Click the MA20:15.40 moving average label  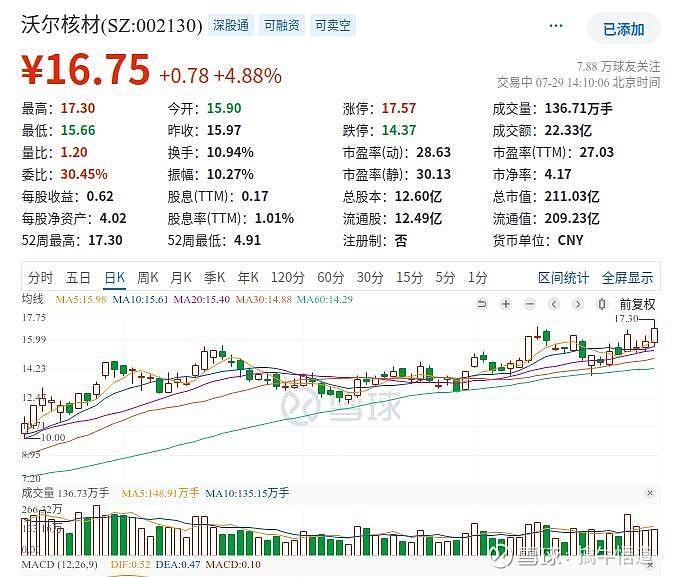202,299
